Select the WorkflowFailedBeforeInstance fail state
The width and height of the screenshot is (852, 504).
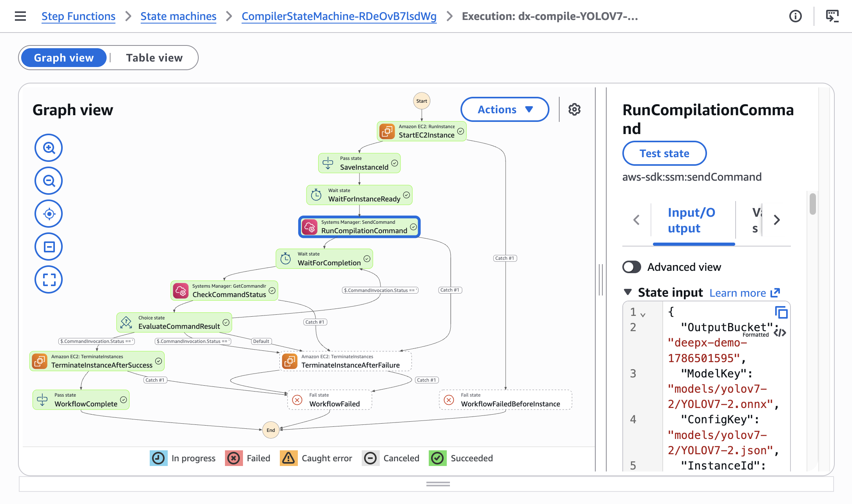point(506,400)
